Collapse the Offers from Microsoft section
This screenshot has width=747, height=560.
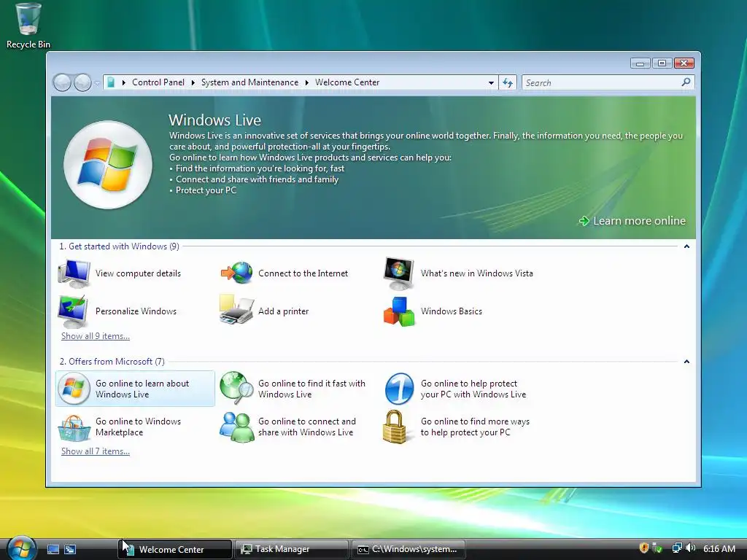click(686, 362)
